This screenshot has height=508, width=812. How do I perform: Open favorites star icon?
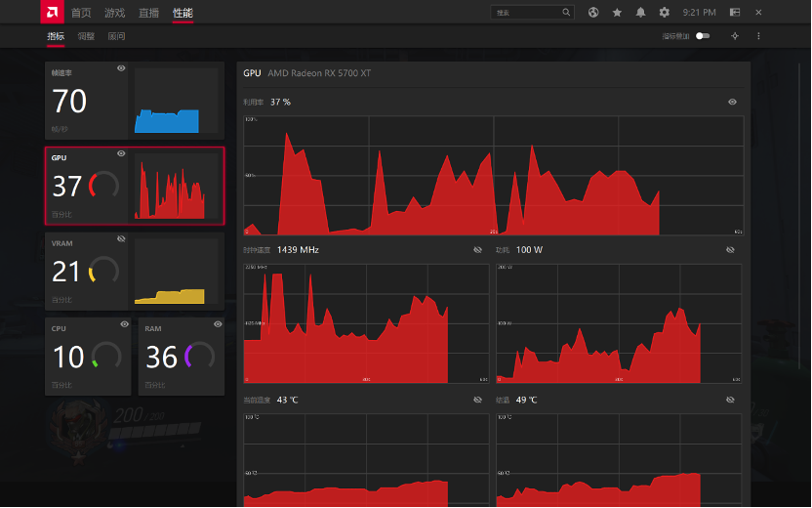[617, 13]
